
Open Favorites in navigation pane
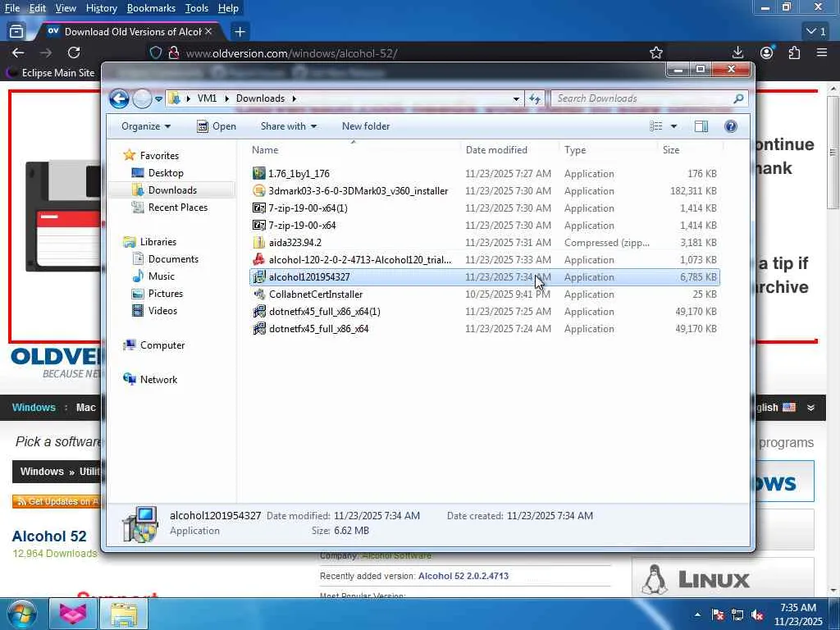point(159,155)
